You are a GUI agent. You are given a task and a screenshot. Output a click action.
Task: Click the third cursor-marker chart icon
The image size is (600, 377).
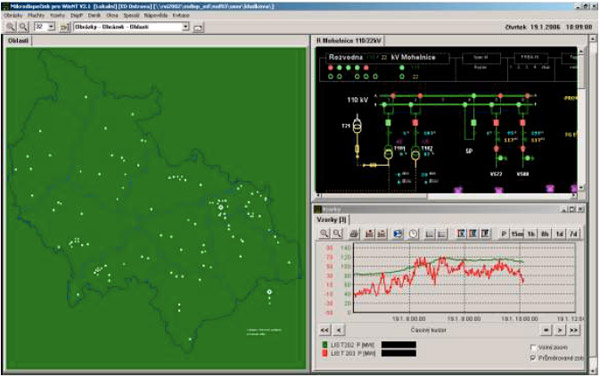485,233
